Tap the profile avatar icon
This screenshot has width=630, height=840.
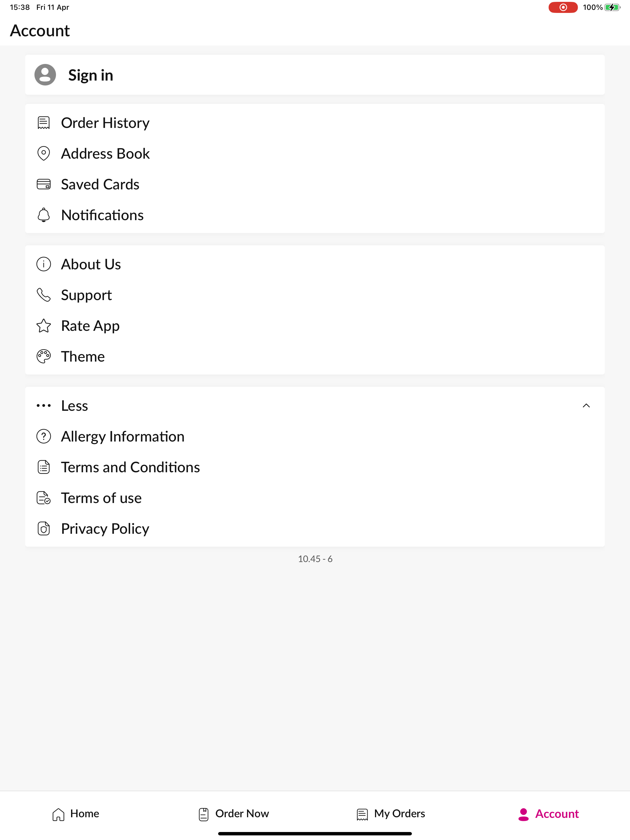point(45,75)
